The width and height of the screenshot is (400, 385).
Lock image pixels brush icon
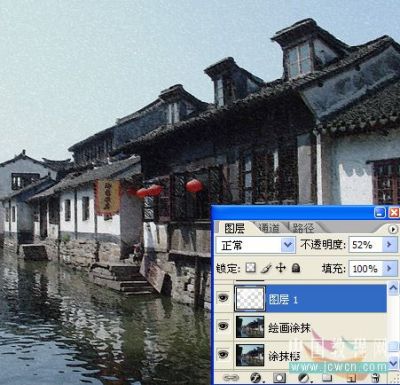(x=266, y=268)
